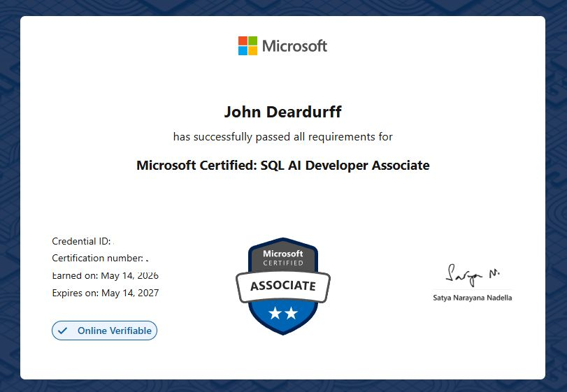Click the Satya Narayana Nadella name

point(472,298)
